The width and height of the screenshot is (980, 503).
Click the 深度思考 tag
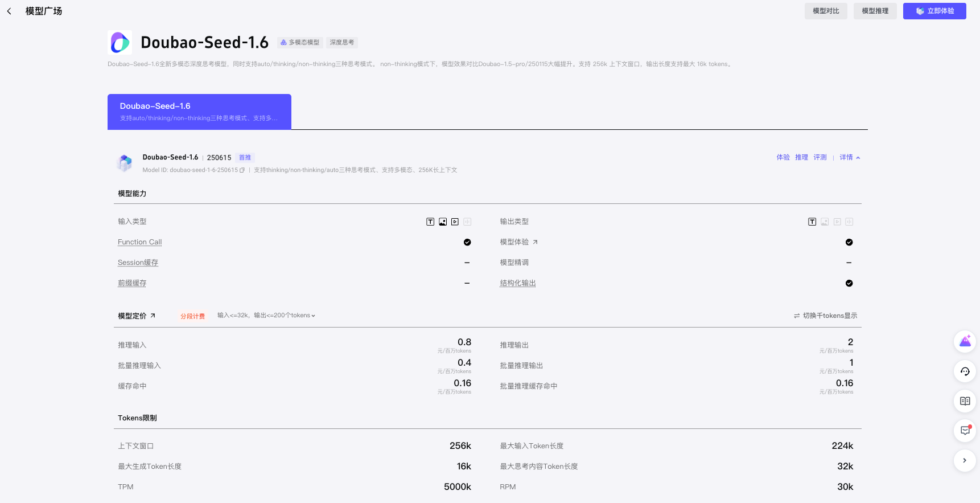(x=342, y=42)
